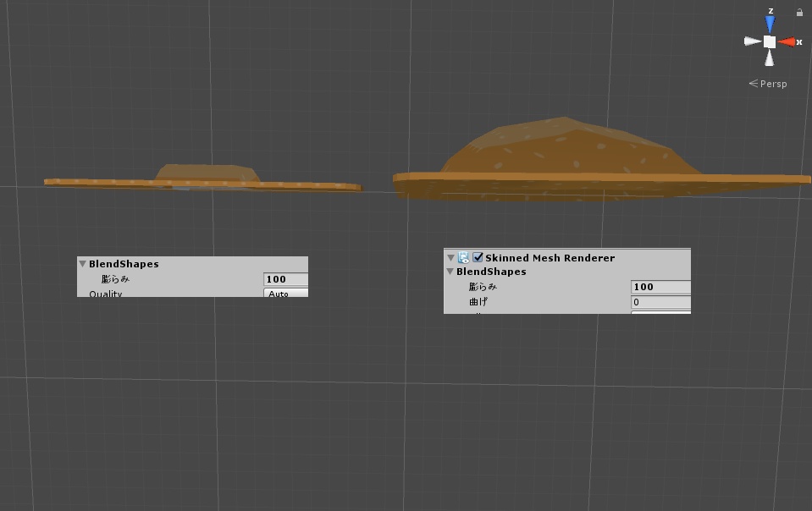Viewport: 812px width, 511px height.
Task: Switch the Persp projection label
Action: (x=768, y=84)
